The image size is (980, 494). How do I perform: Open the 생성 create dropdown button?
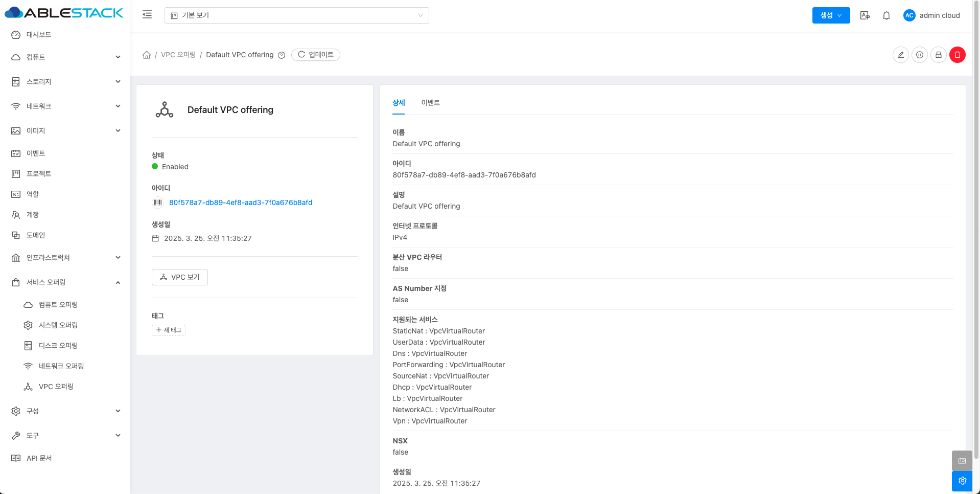pyautogui.click(x=830, y=15)
